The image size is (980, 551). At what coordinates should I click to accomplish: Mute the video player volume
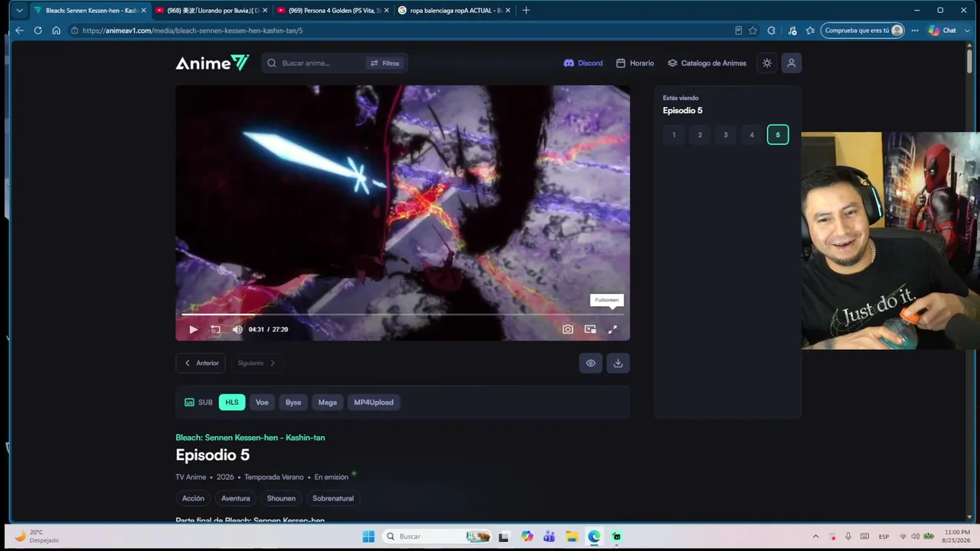pos(237,330)
